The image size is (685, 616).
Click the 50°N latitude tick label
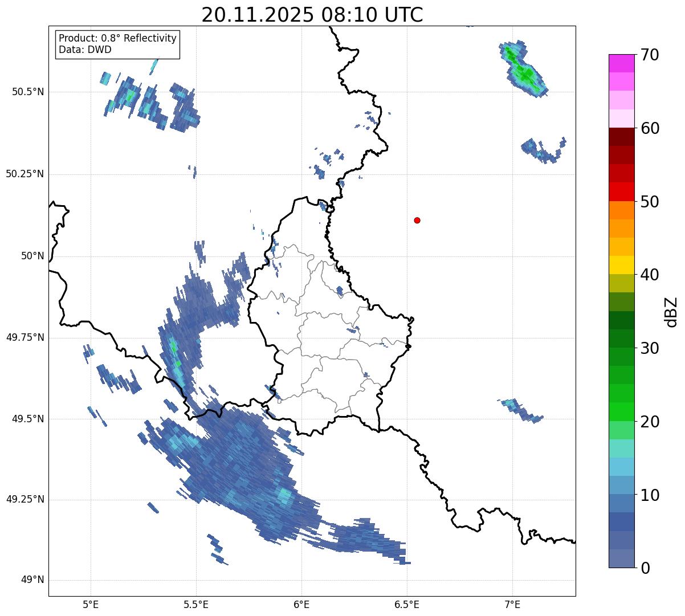32,256
